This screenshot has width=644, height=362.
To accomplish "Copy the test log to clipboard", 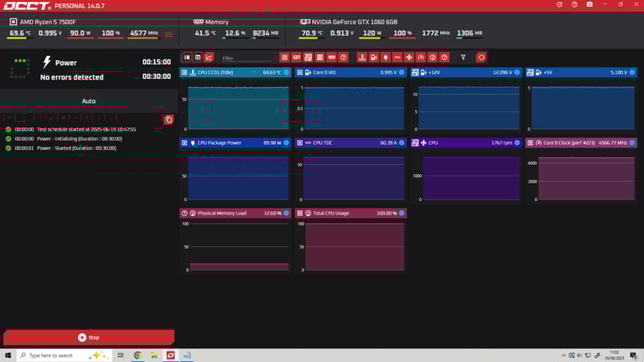I will click(169, 120).
